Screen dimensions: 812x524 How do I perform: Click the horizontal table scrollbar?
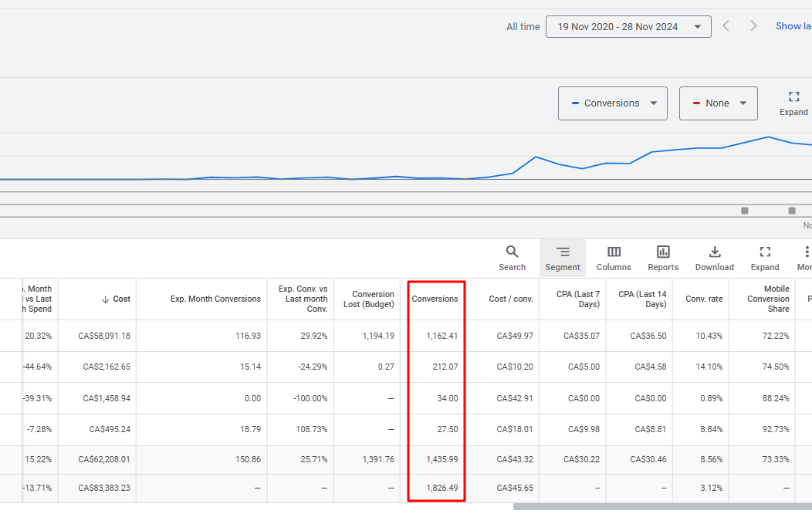tap(662, 506)
